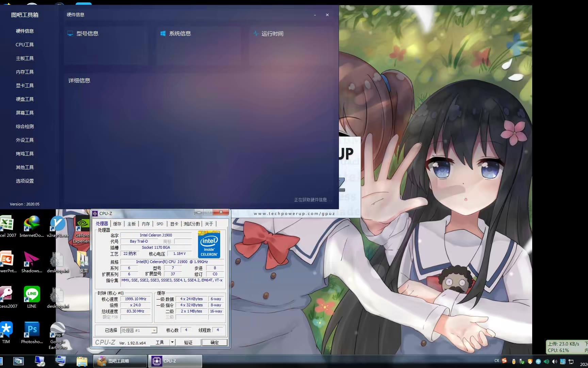Switch to the 显卡 tab in CPU-Z
Screen dimensions: 588x368
point(174,224)
